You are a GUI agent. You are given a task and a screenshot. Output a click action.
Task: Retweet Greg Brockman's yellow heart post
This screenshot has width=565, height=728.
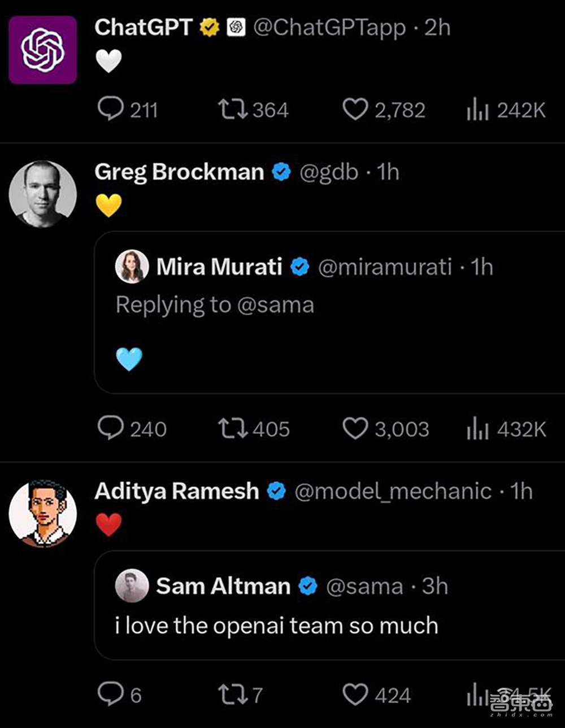click(x=233, y=429)
